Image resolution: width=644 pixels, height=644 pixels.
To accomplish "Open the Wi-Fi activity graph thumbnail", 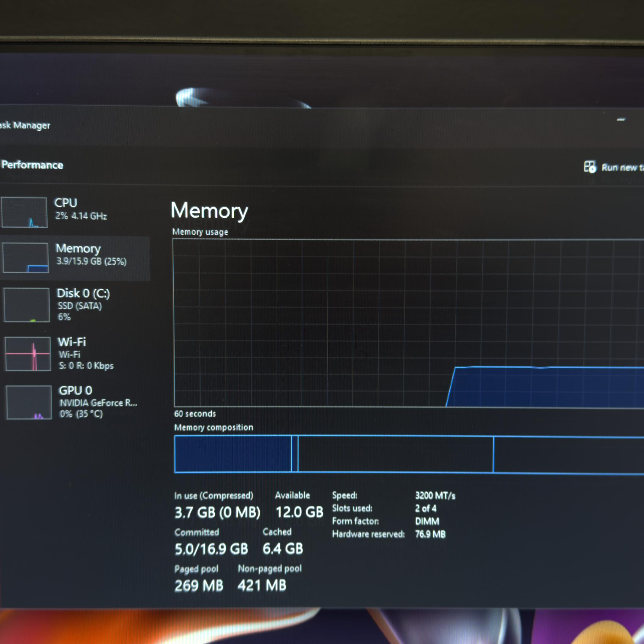I will tap(28, 354).
